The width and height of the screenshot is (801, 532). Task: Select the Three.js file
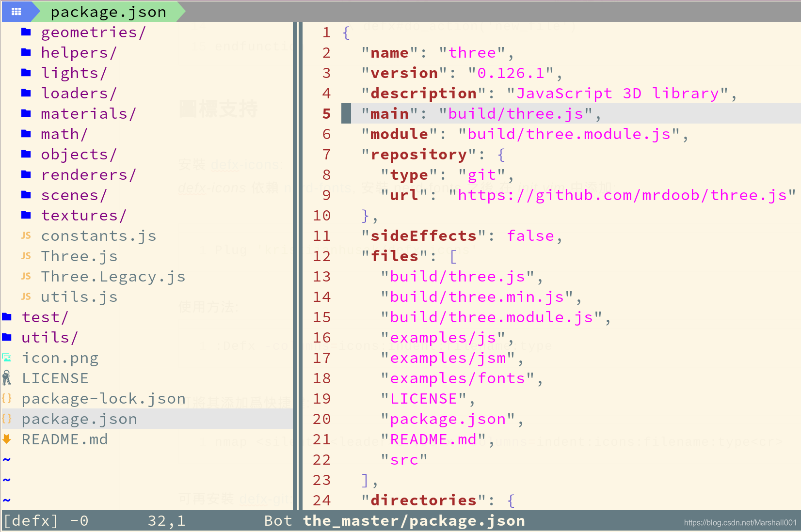(79, 256)
